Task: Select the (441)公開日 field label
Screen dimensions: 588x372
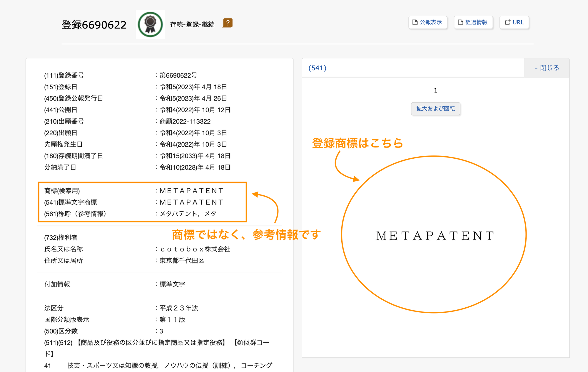Action: [61, 110]
